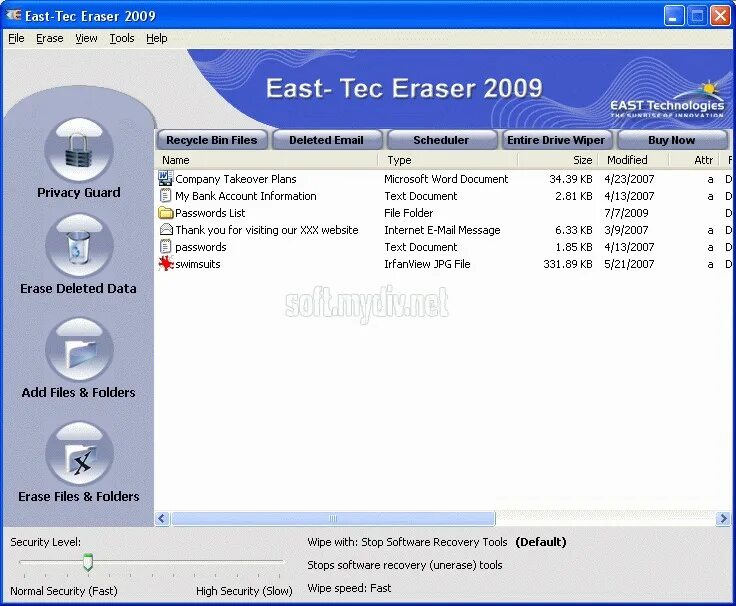The height and width of the screenshot is (606, 736).
Task: Click the '5/21/2007' modified date
Action: pos(629,264)
